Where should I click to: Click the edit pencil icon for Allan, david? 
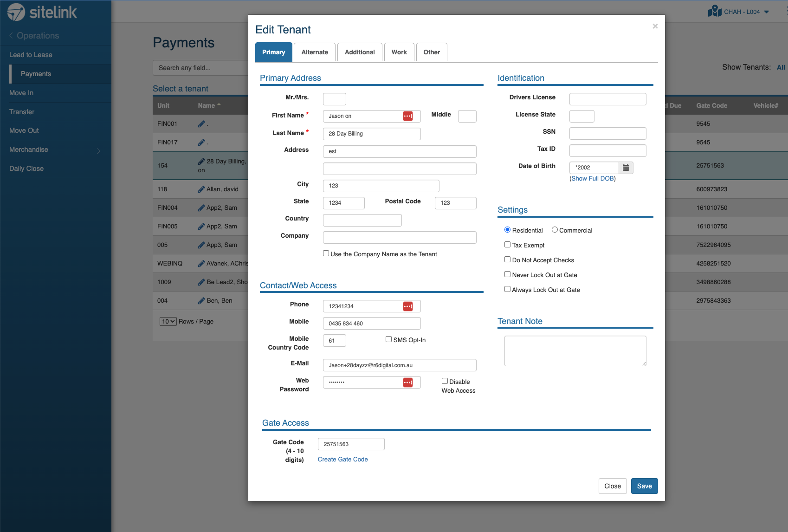(201, 189)
